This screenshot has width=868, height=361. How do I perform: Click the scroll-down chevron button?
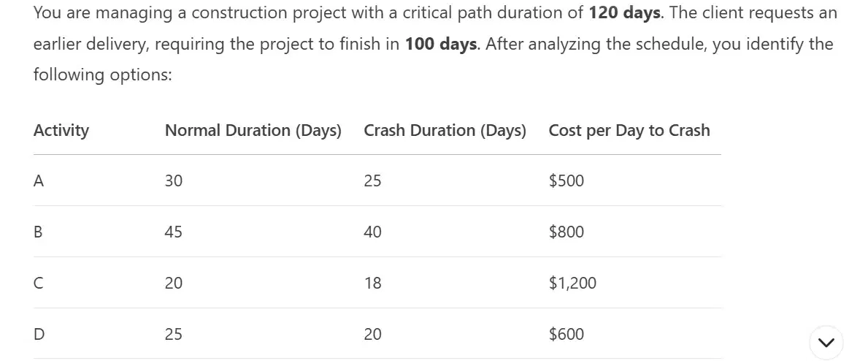pos(826,343)
